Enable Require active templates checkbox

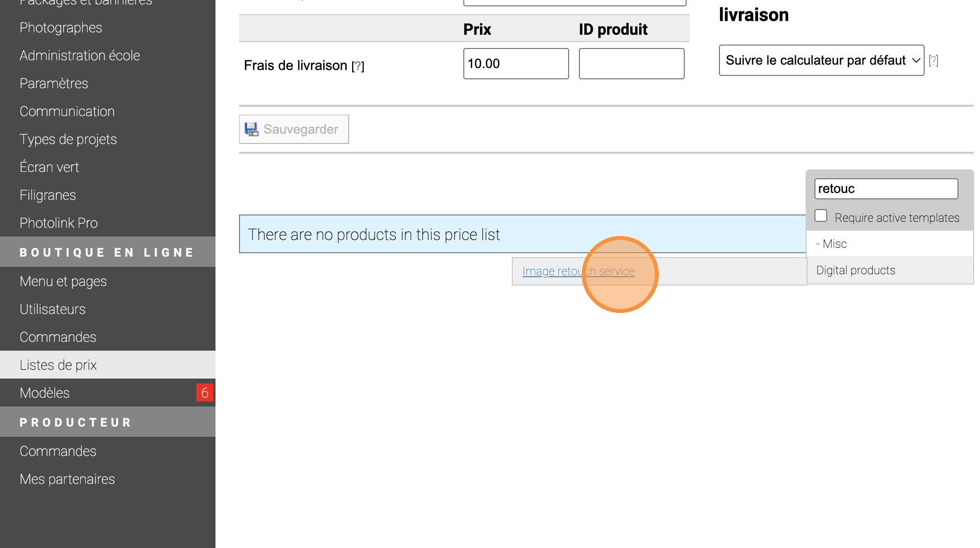pos(821,216)
